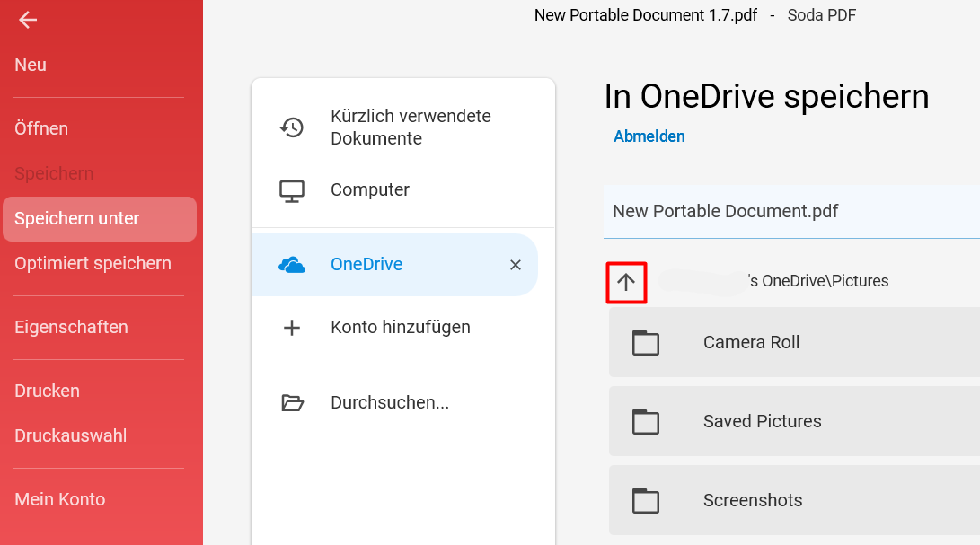Open Optimiert speichern option
Image resolution: width=980 pixels, height=545 pixels.
[x=93, y=264]
